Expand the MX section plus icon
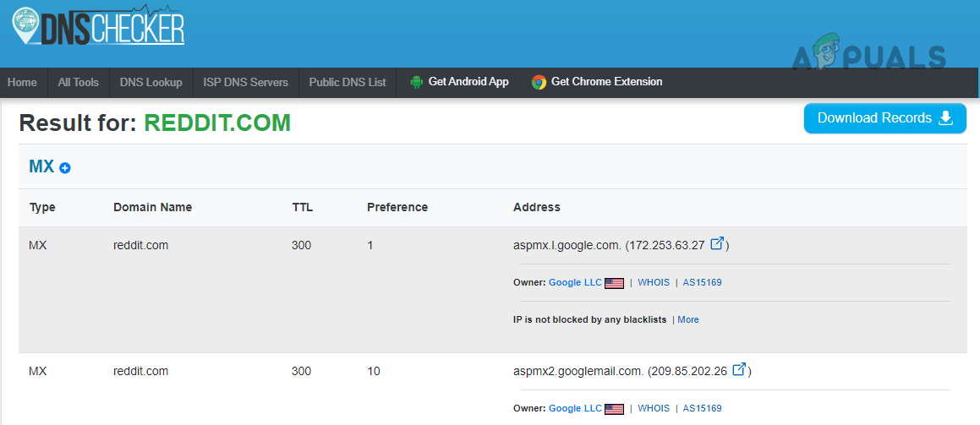Screen dimensions: 980x425 pos(65,168)
